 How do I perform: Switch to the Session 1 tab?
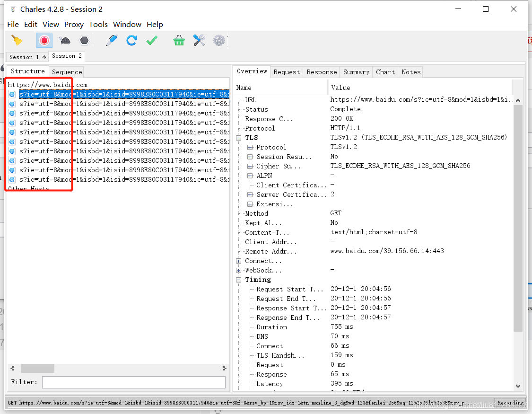pos(27,57)
